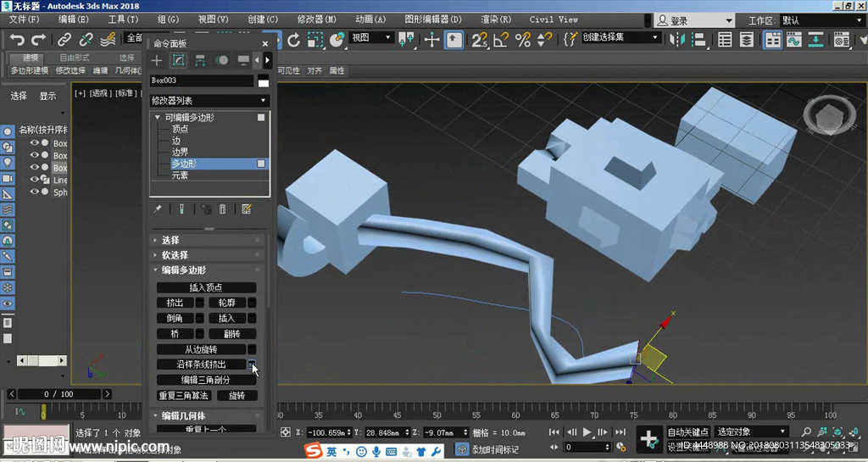Activate the Select and Link tool
This screenshot has width=868, height=462.
pos(64,40)
